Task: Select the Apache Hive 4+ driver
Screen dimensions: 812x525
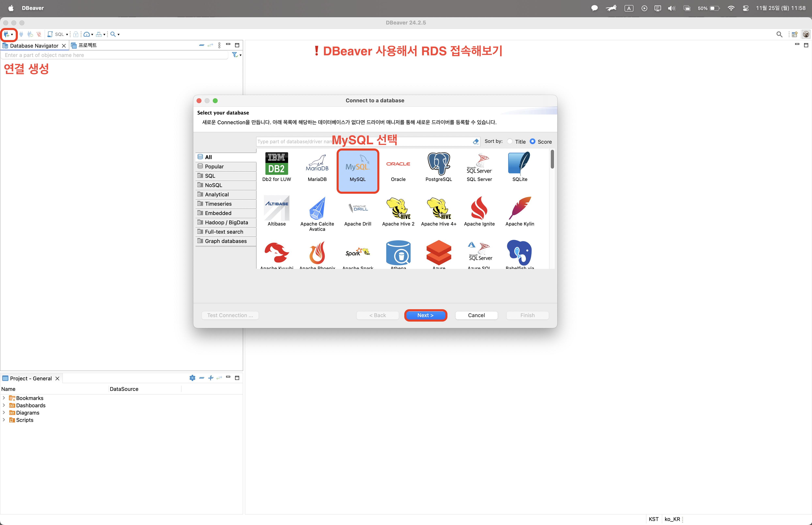Action: pos(439,211)
